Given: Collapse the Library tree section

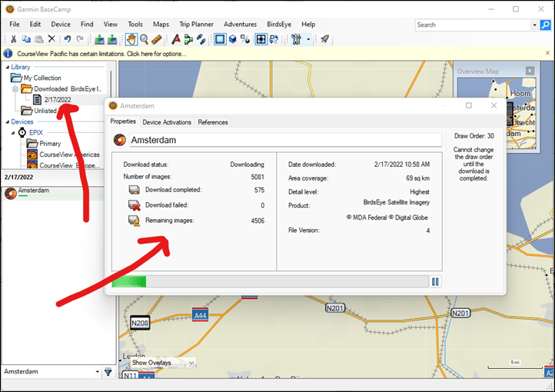Looking at the screenshot, I should click(x=7, y=67).
